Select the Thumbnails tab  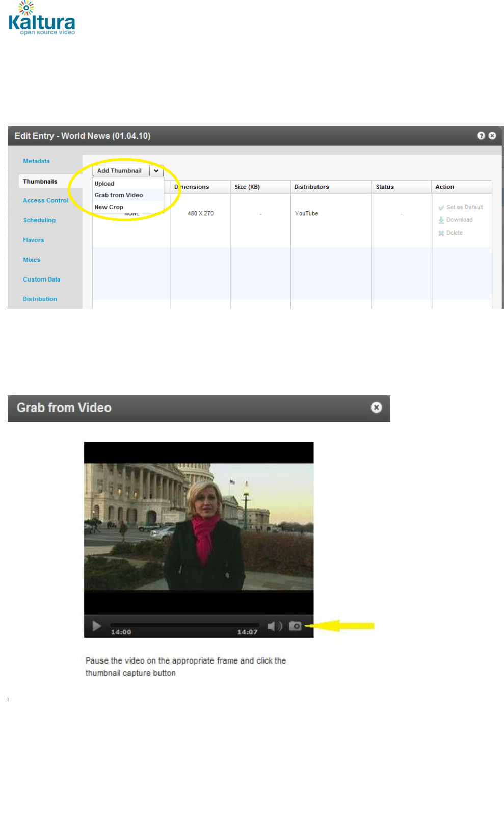(x=40, y=182)
